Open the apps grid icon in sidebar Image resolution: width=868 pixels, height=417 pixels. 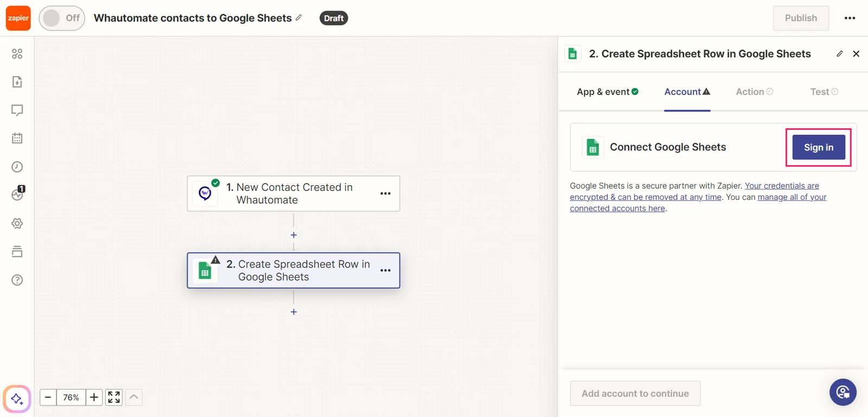17,54
